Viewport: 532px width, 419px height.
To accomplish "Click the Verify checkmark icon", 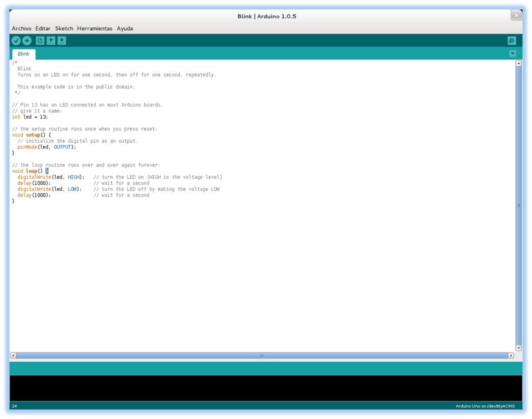I will pos(16,41).
